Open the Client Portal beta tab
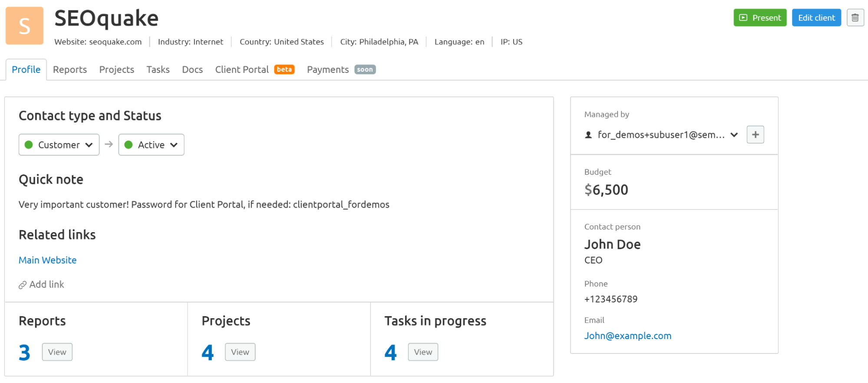The image size is (868, 383). (255, 70)
